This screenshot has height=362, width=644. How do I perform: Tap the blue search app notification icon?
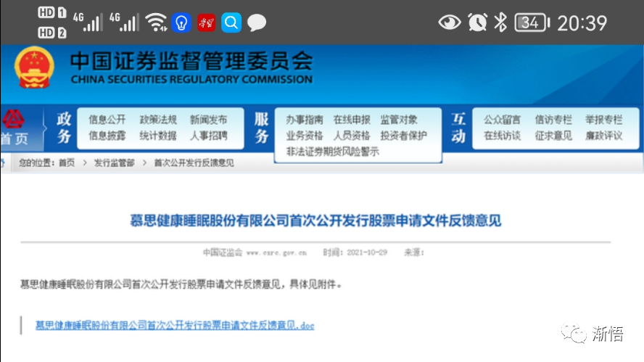coord(231,22)
